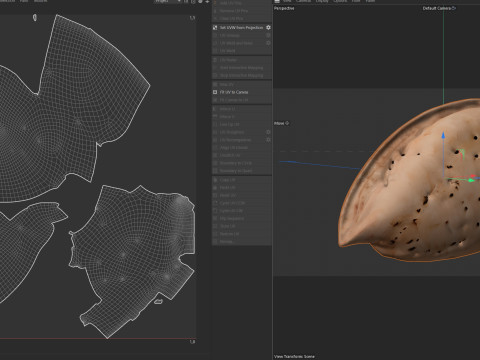The height and width of the screenshot is (360, 480).
Task: Click View Transform: Scene status text
Action: click(294, 356)
